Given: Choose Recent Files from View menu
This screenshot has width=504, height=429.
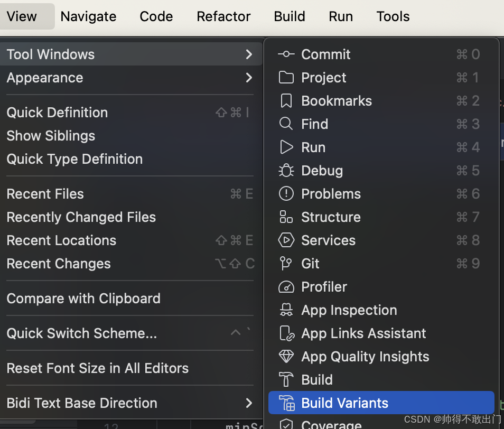Looking at the screenshot, I should coord(45,194).
